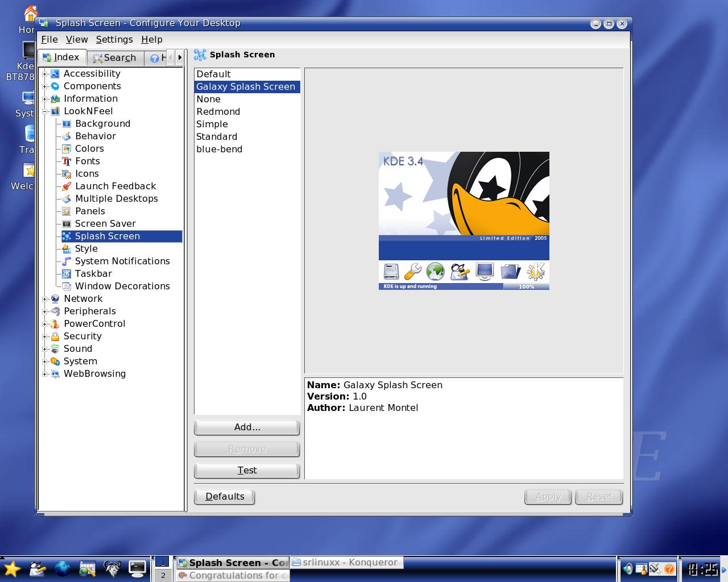Expand the Information category

45,99
